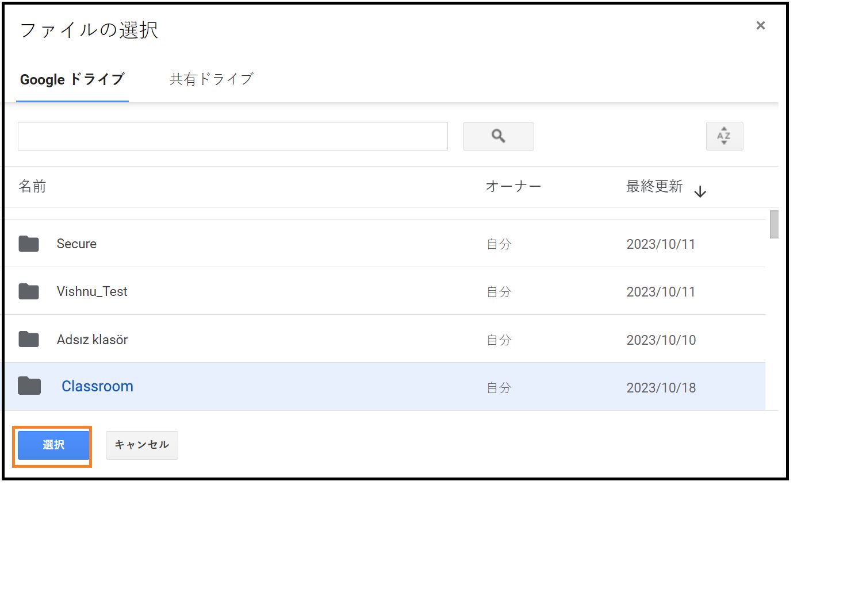851x616 pixels.
Task: Click the 自分 owner in Classroom row
Action: pyautogui.click(x=499, y=388)
